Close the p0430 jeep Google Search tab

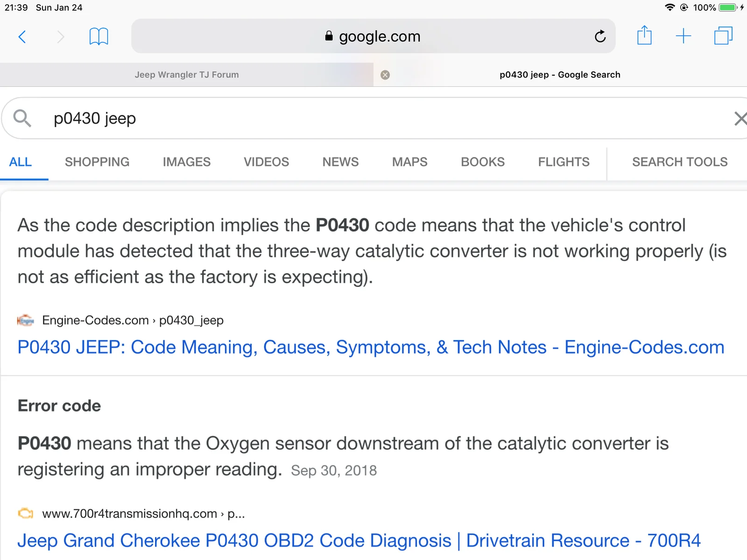point(385,75)
